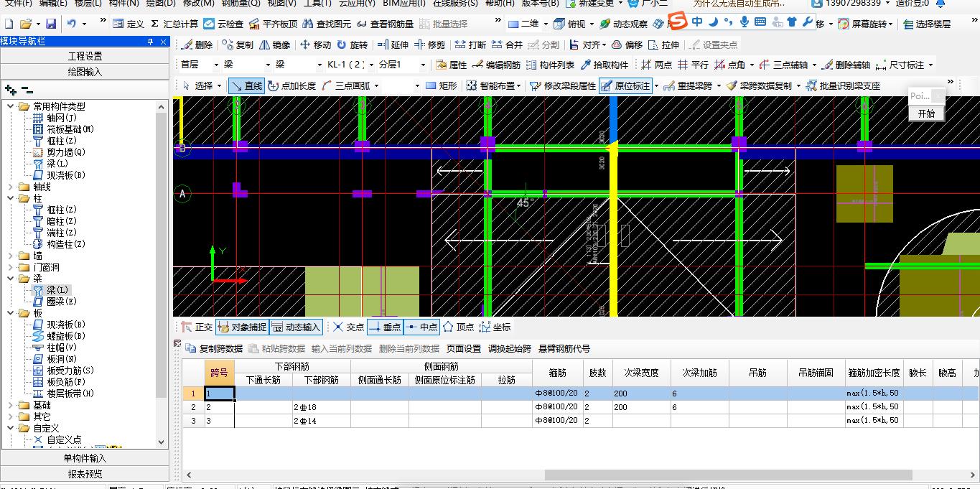Open 构件列表 component list

(550, 65)
